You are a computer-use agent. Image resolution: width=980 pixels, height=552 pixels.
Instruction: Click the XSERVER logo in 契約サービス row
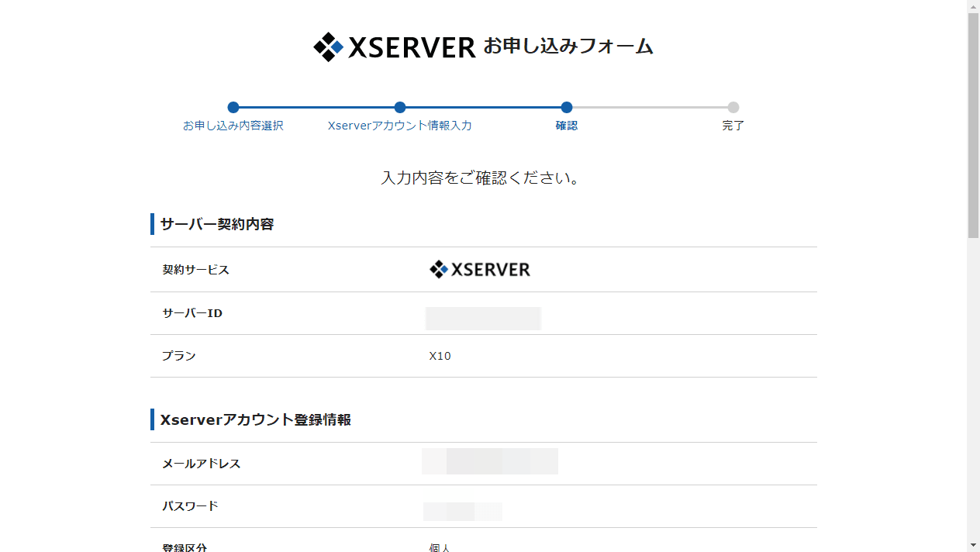pos(480,270)
